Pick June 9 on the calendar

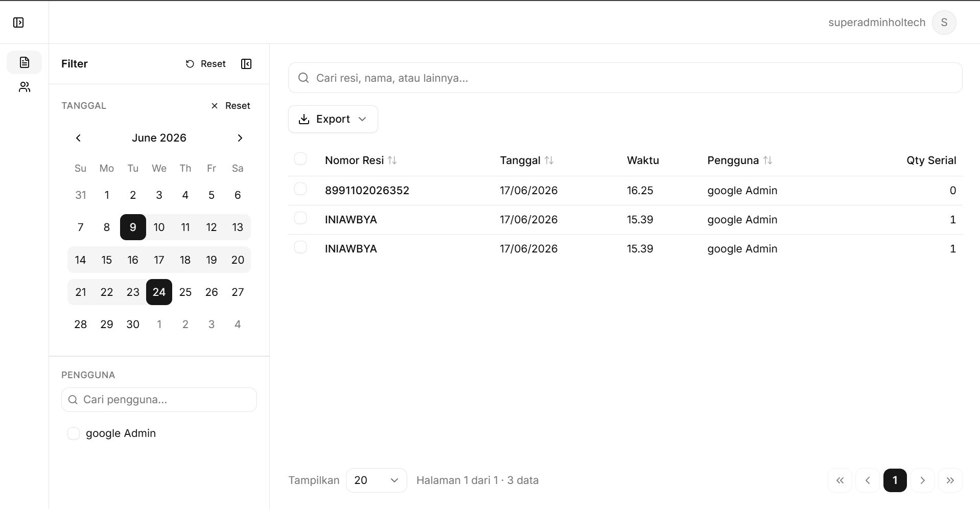tap(133, 227)
